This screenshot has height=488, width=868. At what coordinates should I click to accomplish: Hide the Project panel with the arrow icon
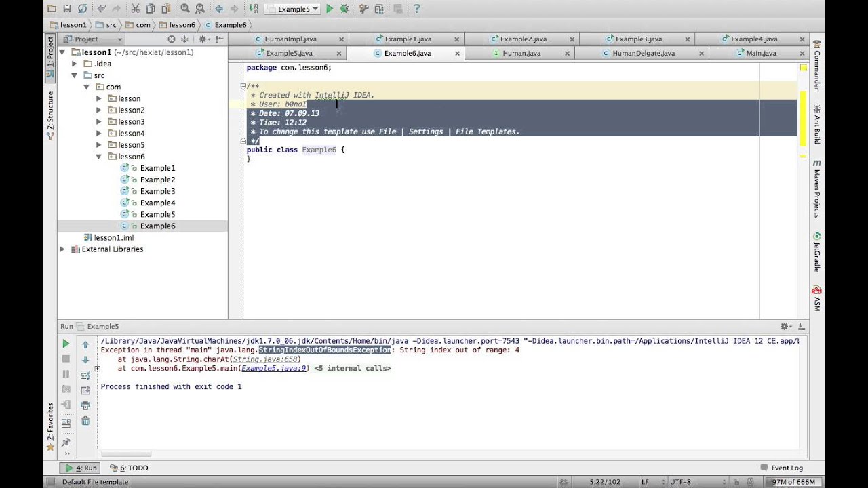pos(220,39)
